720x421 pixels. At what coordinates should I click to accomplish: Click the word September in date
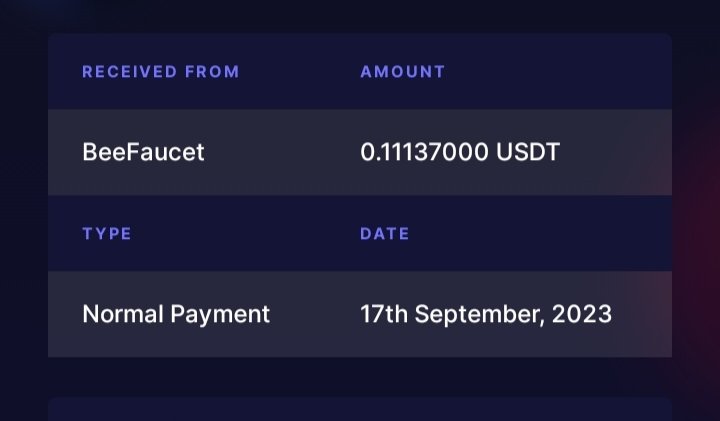(x=480, y=315)
